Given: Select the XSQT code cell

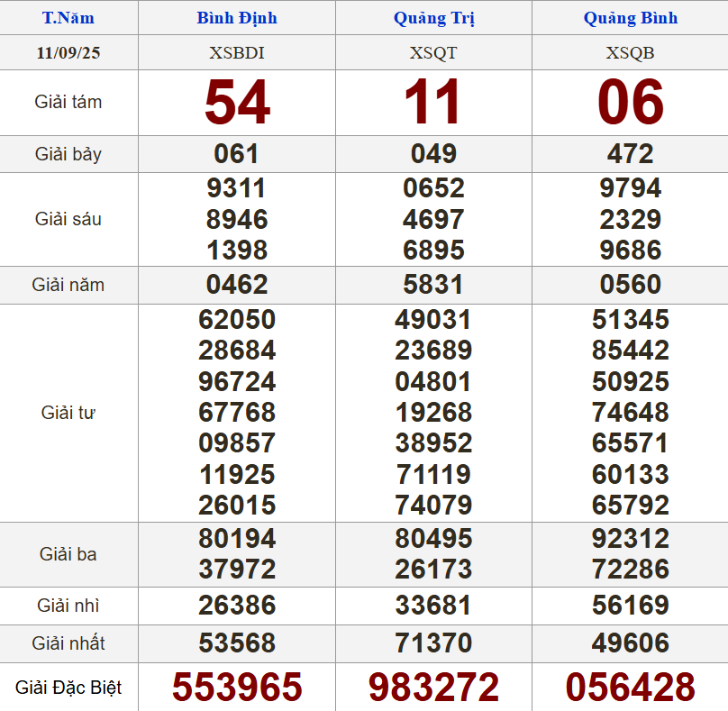Looking at the screenshot, I should click(433, 53).
